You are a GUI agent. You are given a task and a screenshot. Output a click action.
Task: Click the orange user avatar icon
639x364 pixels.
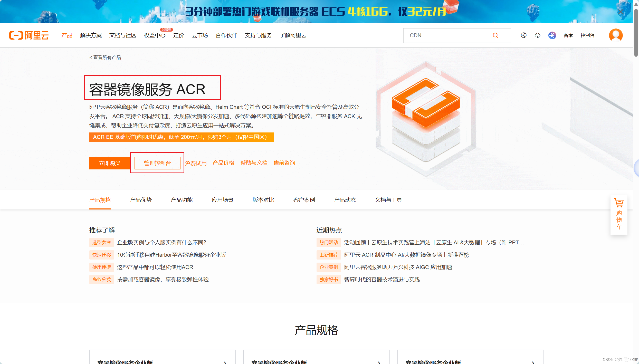tap(616, 35)
